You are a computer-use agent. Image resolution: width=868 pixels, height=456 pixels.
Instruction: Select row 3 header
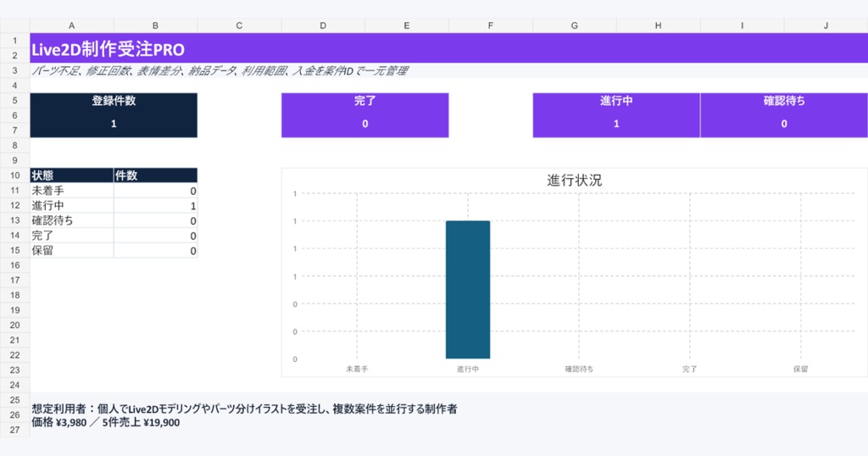(x=15, y=70)
